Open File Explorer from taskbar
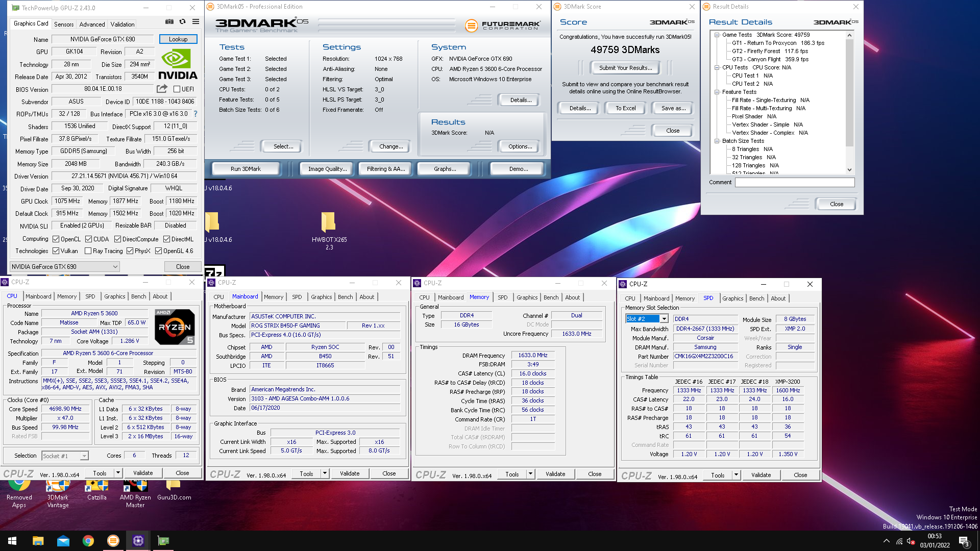Viewport: 980px width, 551px height. pyautogui.click(x=38, y=541)
